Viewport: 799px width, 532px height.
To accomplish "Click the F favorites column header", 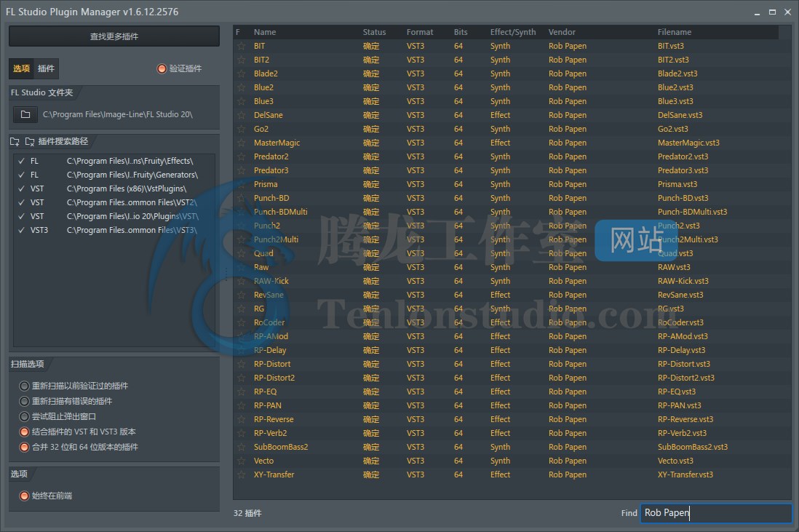I will pos(237,32).
